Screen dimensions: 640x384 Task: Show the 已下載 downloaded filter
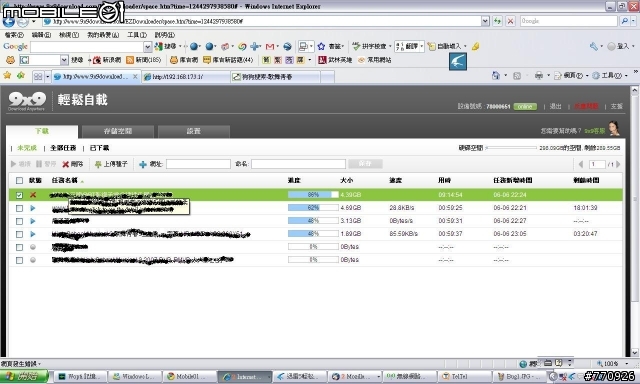[99, 148]
